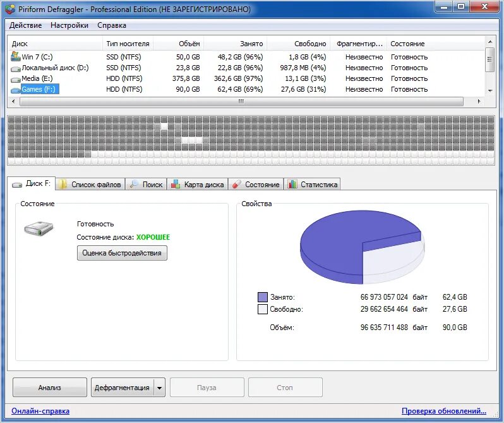This screenshot has height=423, width=504.
Task: Minimize the Defraggler window
Action: pos(444,6)
